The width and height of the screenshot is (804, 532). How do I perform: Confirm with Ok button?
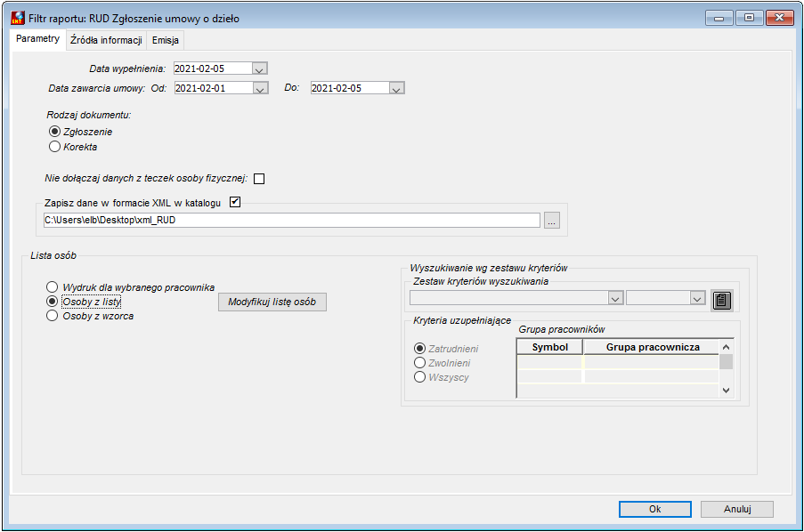coord(654,509)
